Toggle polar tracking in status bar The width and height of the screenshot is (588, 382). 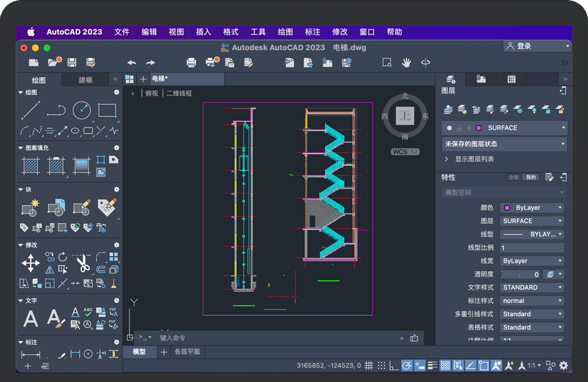coord(406,366)
